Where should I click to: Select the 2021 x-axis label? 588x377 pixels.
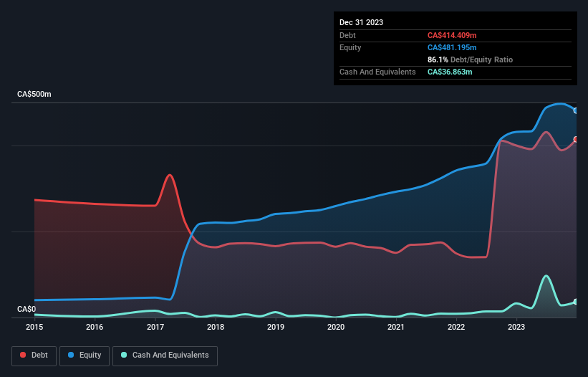[396, 327]
